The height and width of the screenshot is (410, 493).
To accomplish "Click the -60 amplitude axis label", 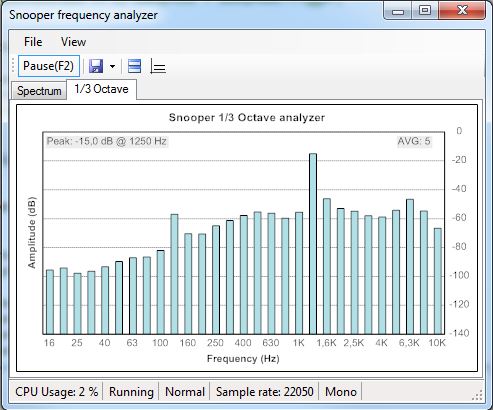I will tap(459, 218).
